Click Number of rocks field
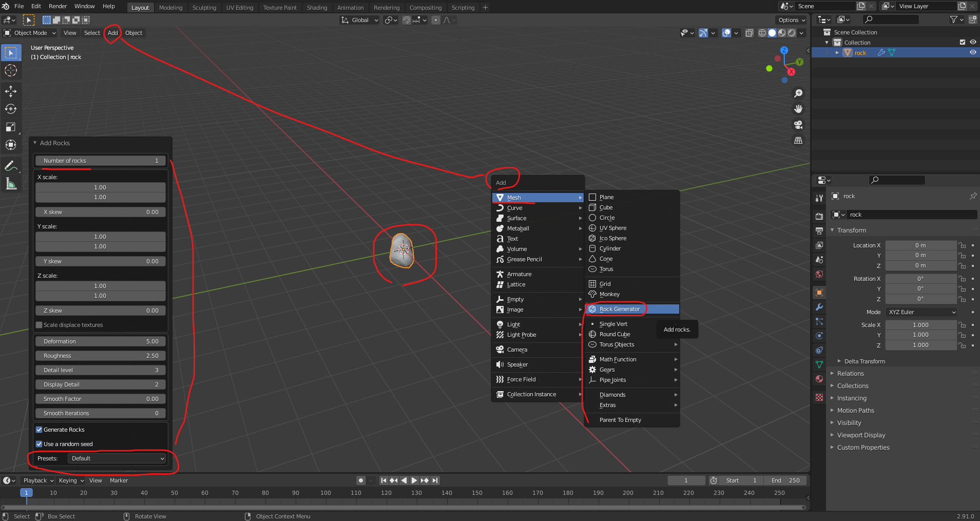The image size is (980, 521). coord(101,161)
